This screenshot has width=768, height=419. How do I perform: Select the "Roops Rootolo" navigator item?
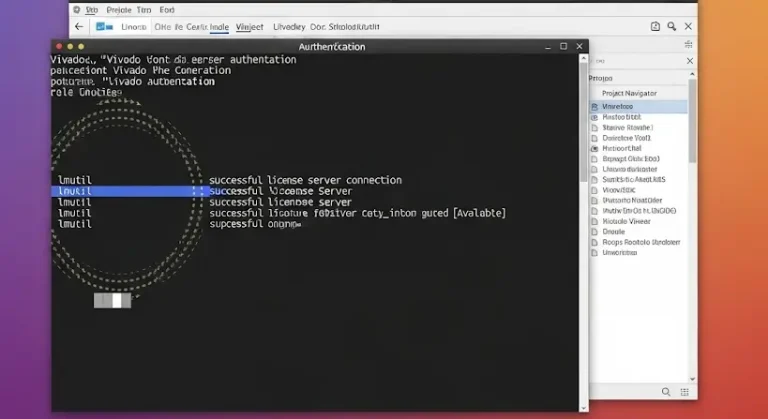coord(641,242)
